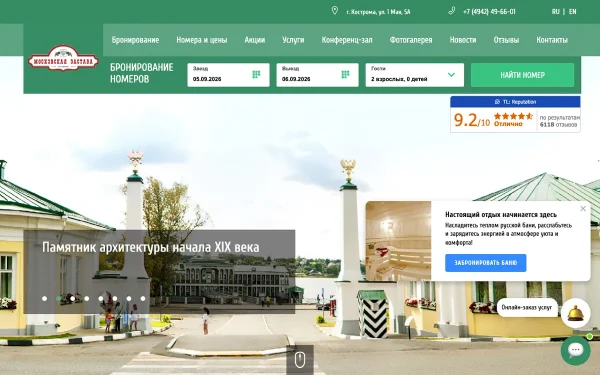Select the third slider dot
The width and height of the screenshot is (600, 375).
point(73,298)
